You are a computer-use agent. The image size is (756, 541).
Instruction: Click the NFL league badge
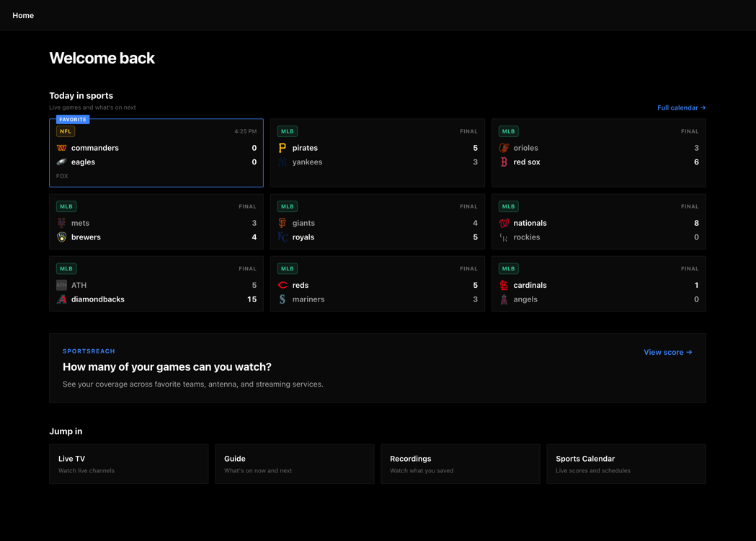point(66,131)
